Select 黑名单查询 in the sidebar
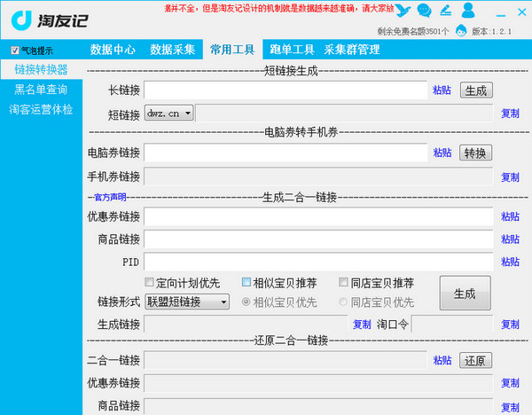The image size is (532, 415). coord(40,89)
